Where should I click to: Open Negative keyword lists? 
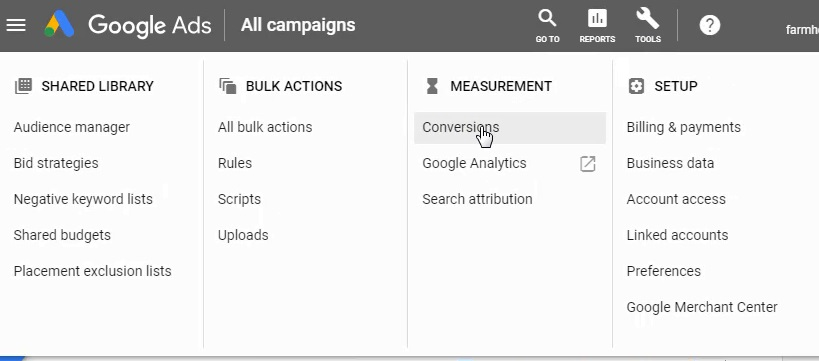tap(83, 200)
